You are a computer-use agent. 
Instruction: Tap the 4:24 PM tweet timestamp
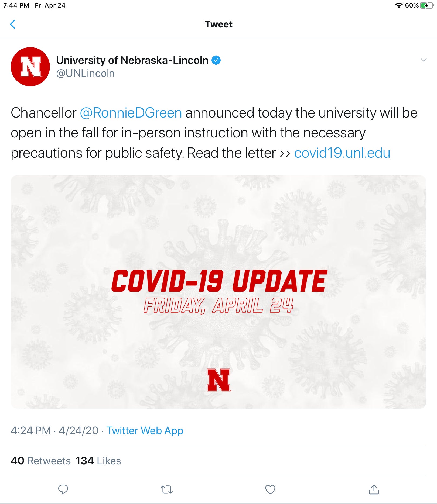[x=31, y=430]
